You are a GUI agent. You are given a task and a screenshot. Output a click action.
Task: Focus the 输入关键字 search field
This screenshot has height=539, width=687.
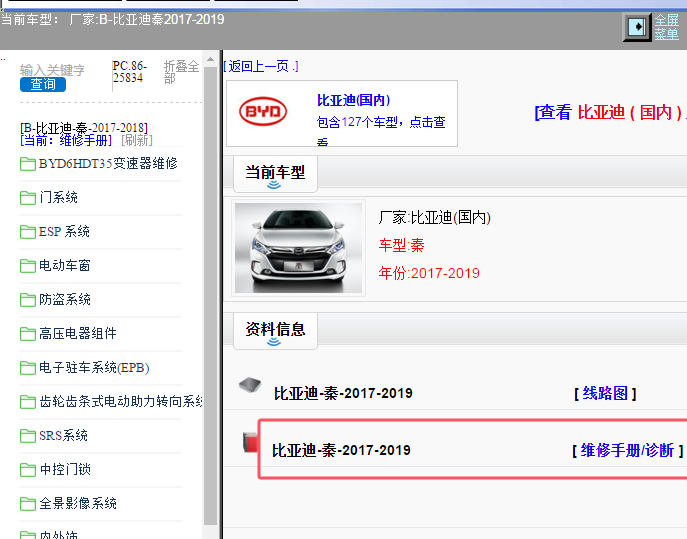[52, 70]
